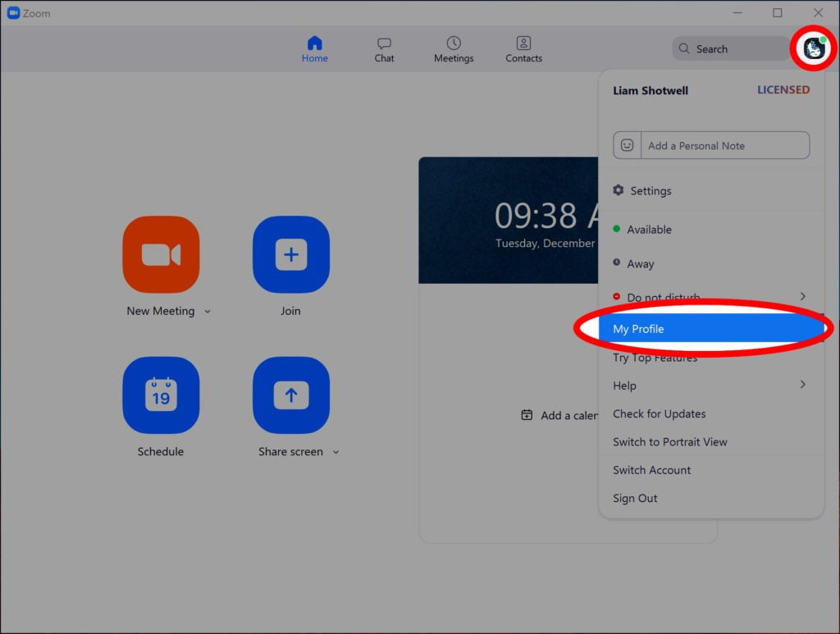Choose Switch Account

[711, 470]
